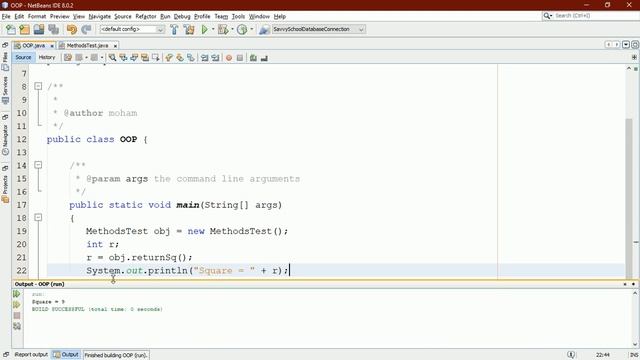This screenshot has height=360, width=640.
Task: Collapse the Javadoc fold at line 14
Action: tap(38, 165)
